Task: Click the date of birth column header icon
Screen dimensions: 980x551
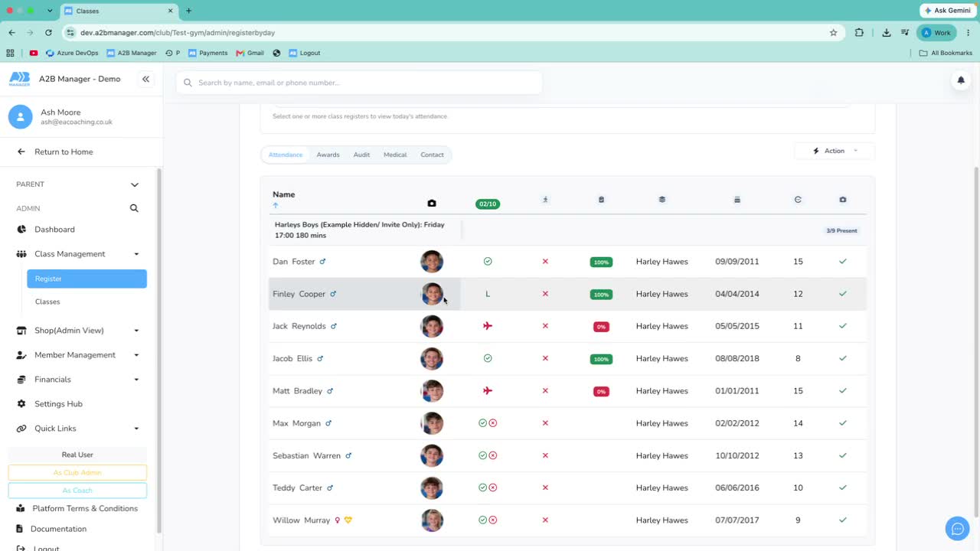Action: [x=737, y=200]
